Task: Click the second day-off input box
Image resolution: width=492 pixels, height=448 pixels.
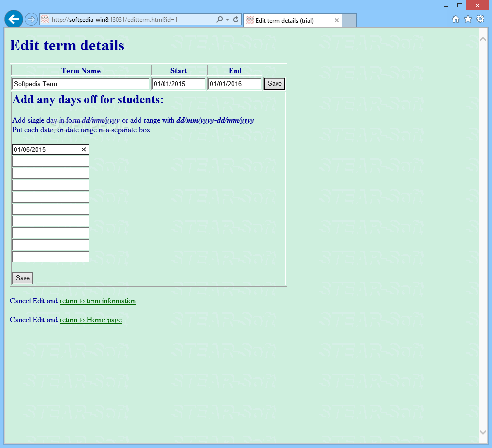Action: 51,161
